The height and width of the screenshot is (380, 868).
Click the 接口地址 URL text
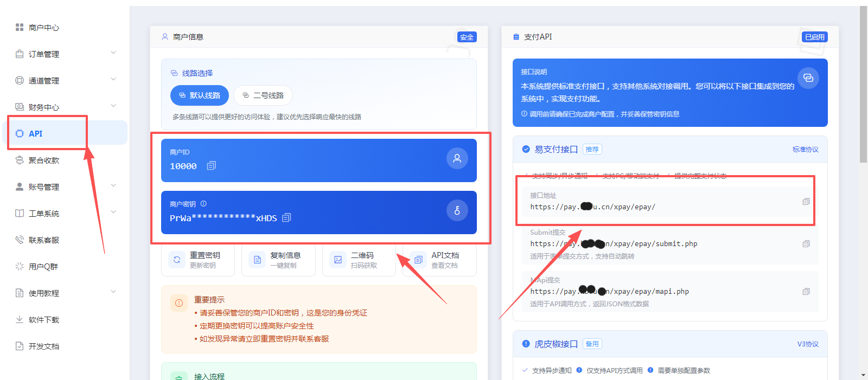pyautogui.click(x=592, y=207)
